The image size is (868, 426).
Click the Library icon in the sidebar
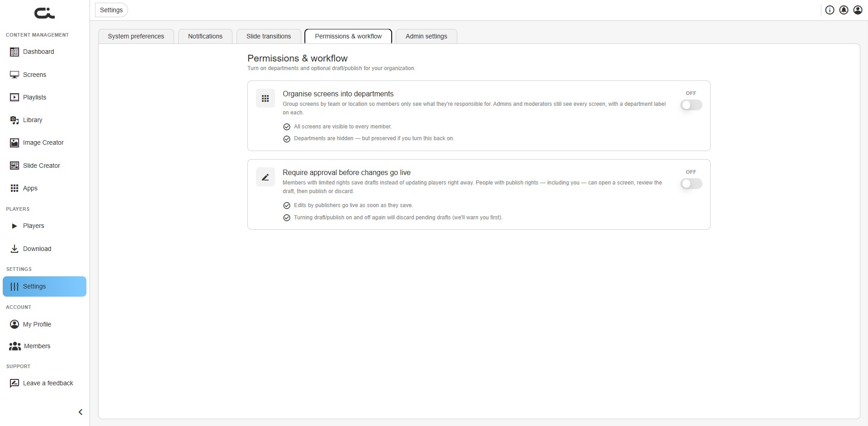(x=14, y=120)
